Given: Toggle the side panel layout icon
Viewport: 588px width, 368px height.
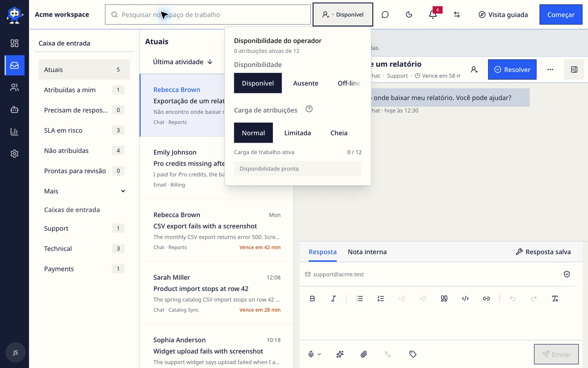Looking at the screenshot, I should [x=574, y=69].
